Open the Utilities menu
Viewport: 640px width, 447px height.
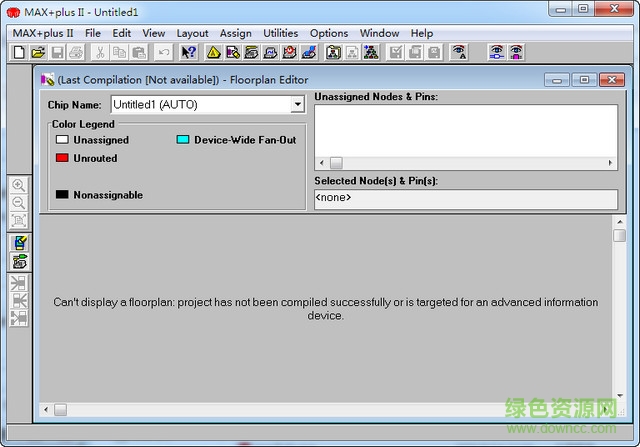pyautogui.click(x=280, y=33)
